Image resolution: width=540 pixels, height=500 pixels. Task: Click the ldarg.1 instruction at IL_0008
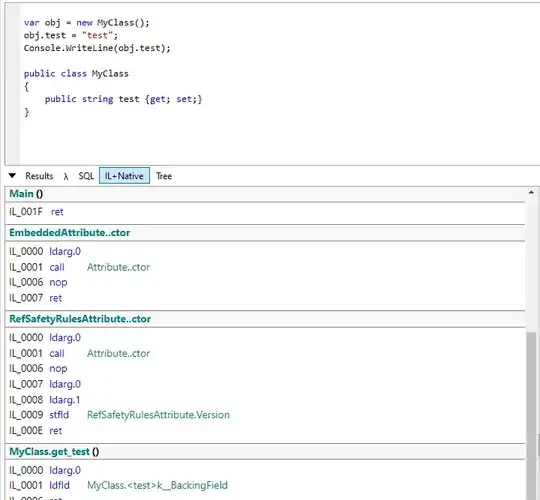tap(64, 400)
